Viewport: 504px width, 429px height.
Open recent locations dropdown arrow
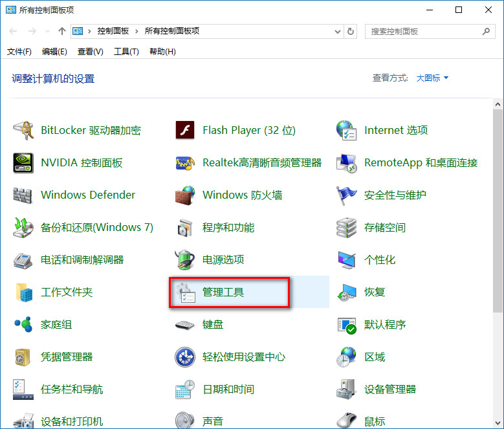tap(48, 31)
